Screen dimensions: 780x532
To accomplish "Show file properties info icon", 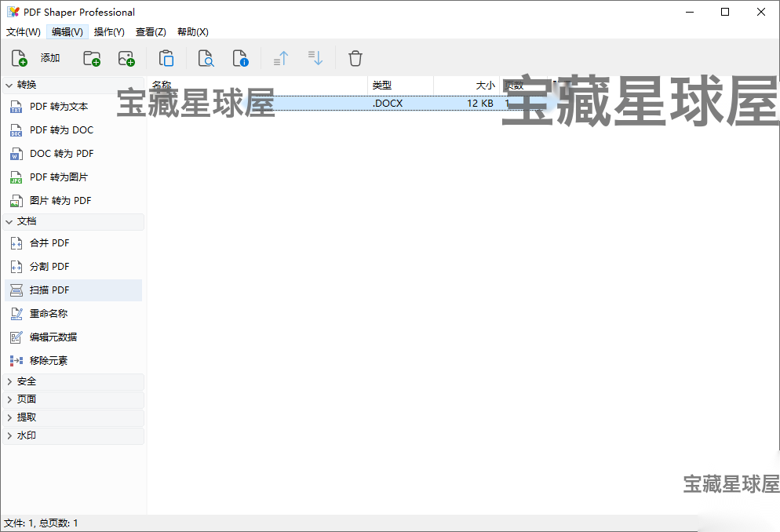I will point(241,58).
